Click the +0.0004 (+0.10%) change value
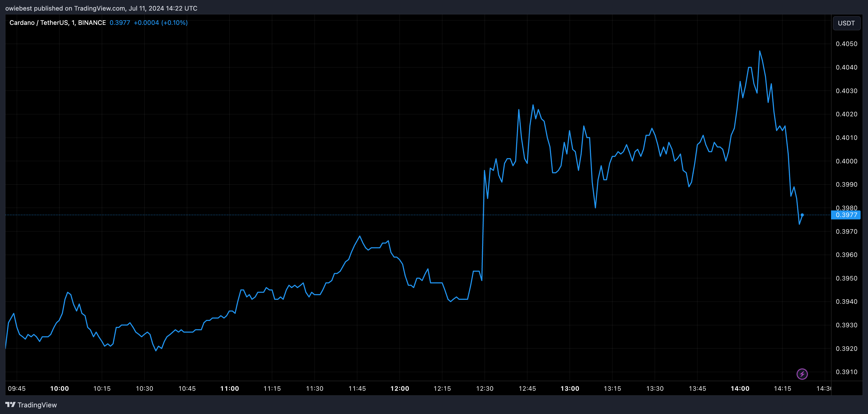Screen dimensions: 868x414 coord(161,22)
